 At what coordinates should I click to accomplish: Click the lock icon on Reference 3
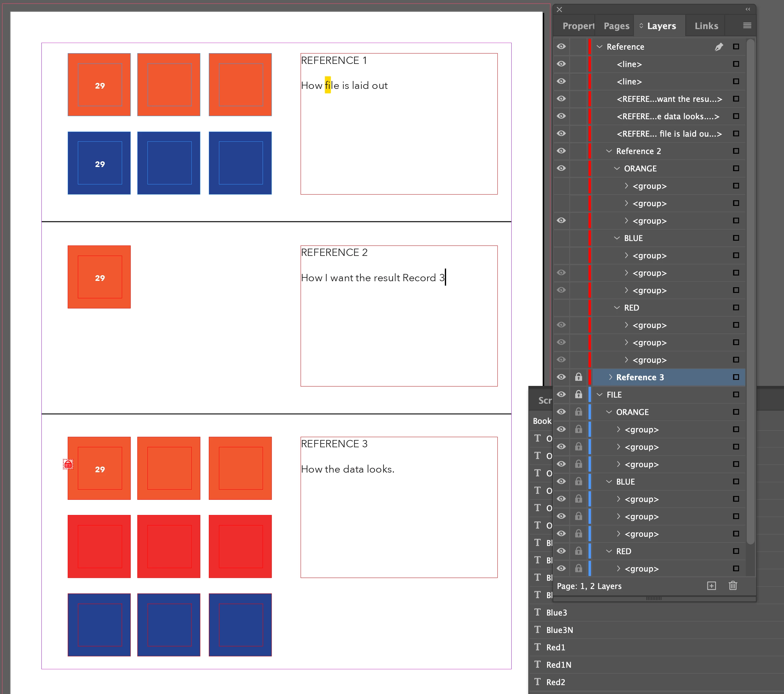point(578,377)
